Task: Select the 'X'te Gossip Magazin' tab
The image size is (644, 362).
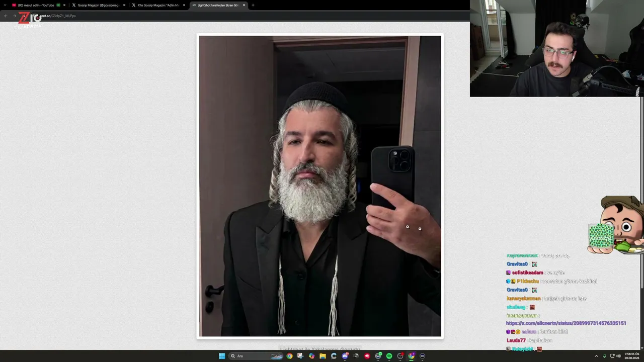Action: coord(158,5)
